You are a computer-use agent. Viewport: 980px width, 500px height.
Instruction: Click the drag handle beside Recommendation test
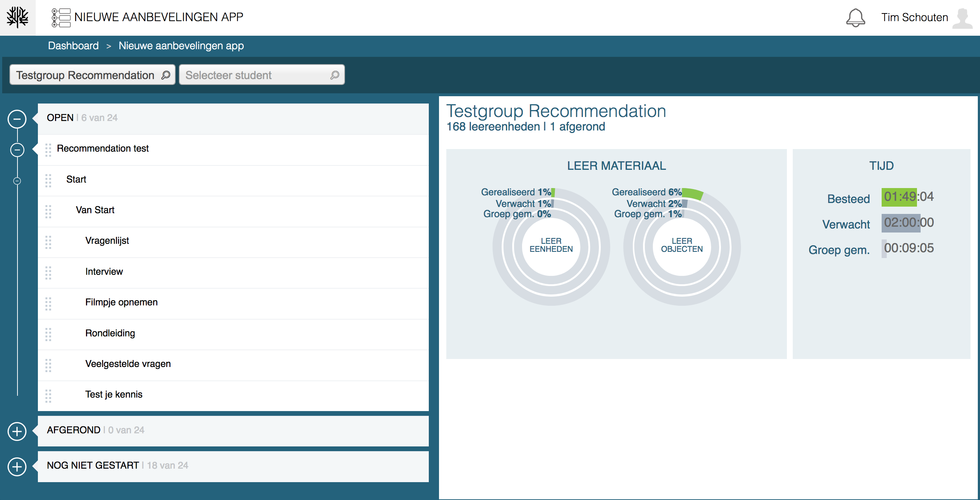[x=48, y=149]
